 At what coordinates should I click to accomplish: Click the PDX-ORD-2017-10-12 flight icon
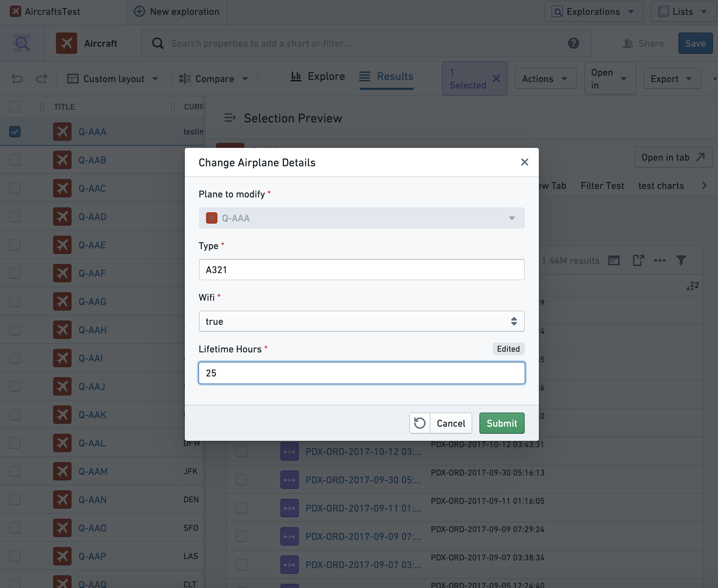tap(290, 451)
